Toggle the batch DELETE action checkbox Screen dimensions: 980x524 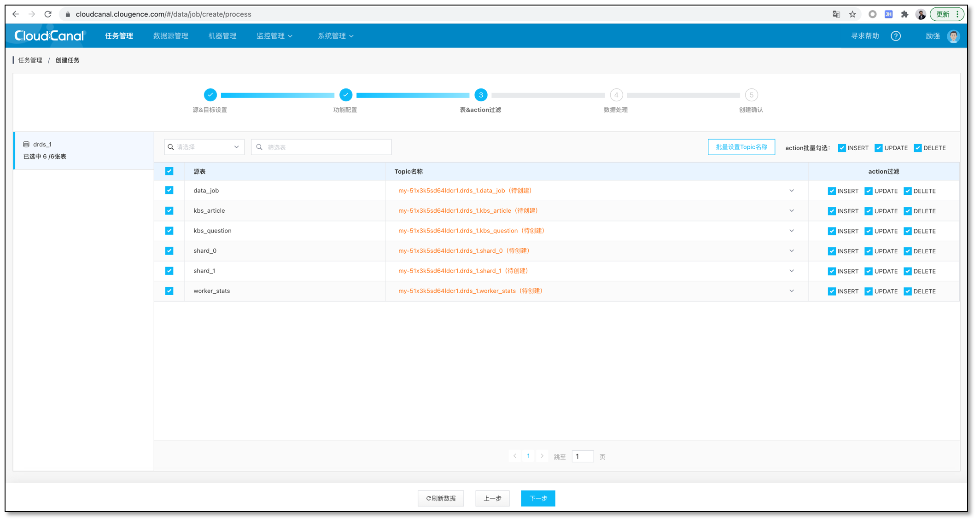tap(917, 148)
